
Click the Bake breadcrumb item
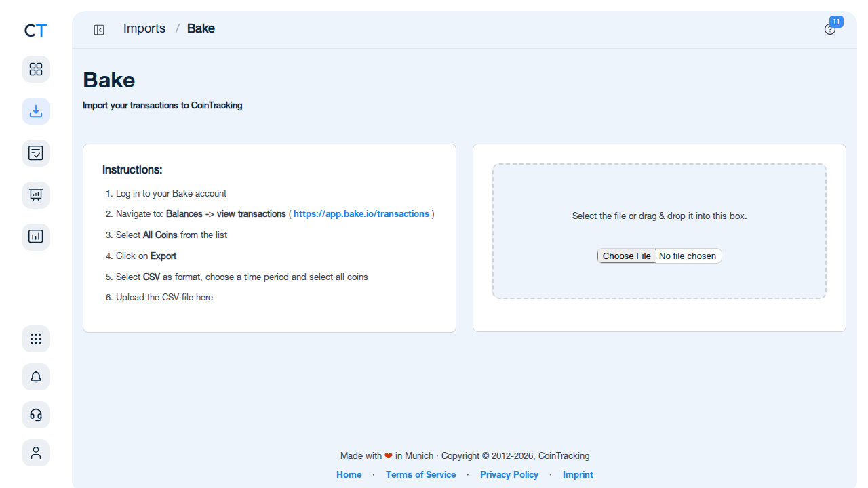201,28
